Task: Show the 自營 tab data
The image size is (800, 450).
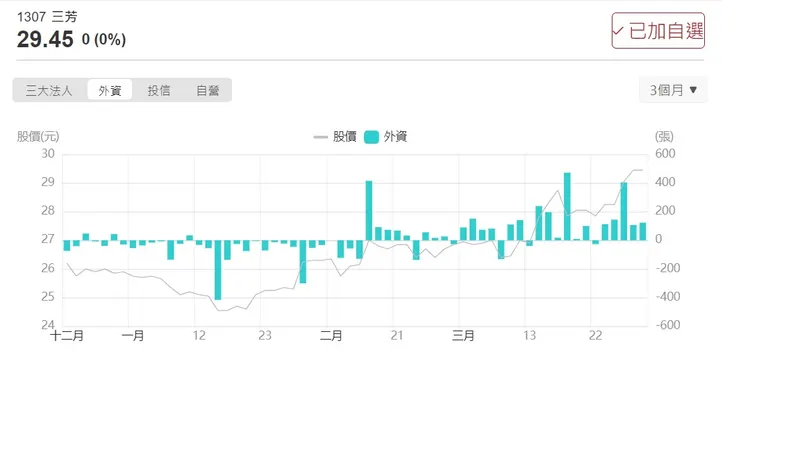Action: [x=207, y=90]
